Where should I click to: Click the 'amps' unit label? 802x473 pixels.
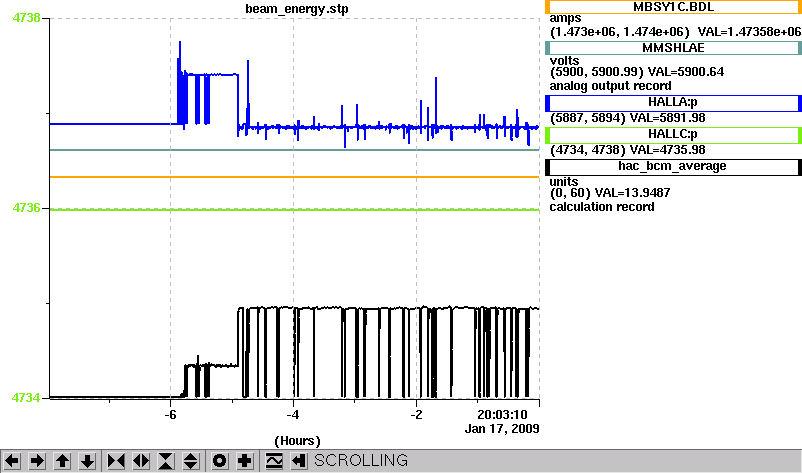(565, 18)
